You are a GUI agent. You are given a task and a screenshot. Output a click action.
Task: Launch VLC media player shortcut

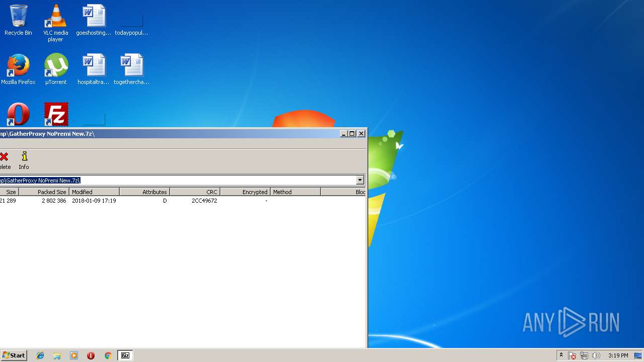click(x=55, y=23)
